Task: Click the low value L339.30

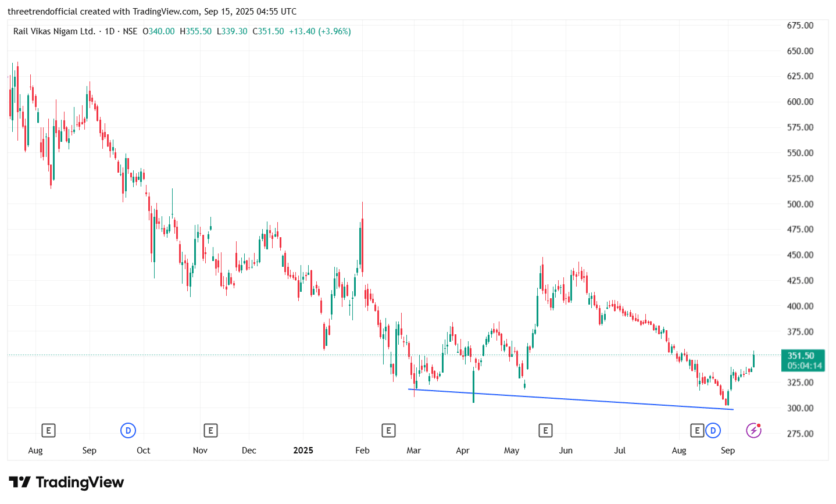Action: tap(232, 31)
